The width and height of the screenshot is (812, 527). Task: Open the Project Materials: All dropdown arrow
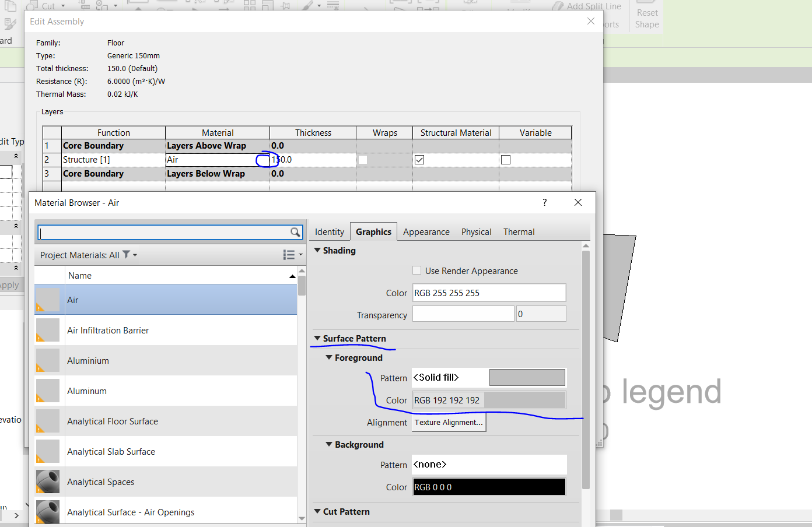135,255
